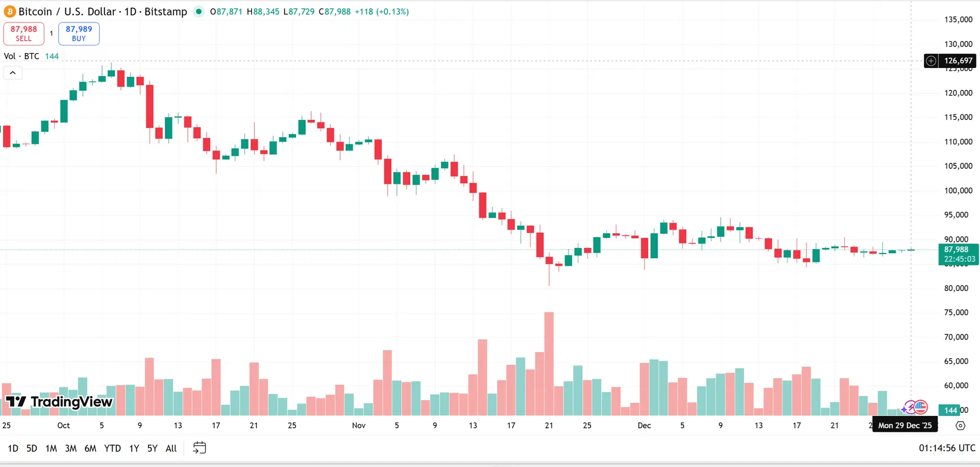Image resolution: width=980 pixels, height=467 pixels.
Task: Click the U.S. flag currency icon
Action: coord(920,407)
